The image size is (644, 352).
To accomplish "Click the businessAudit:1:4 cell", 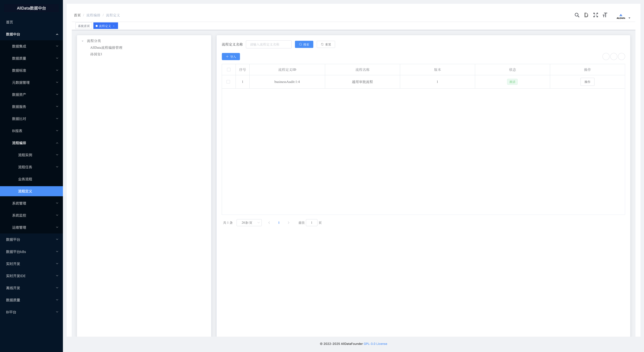I will (287, 82).
